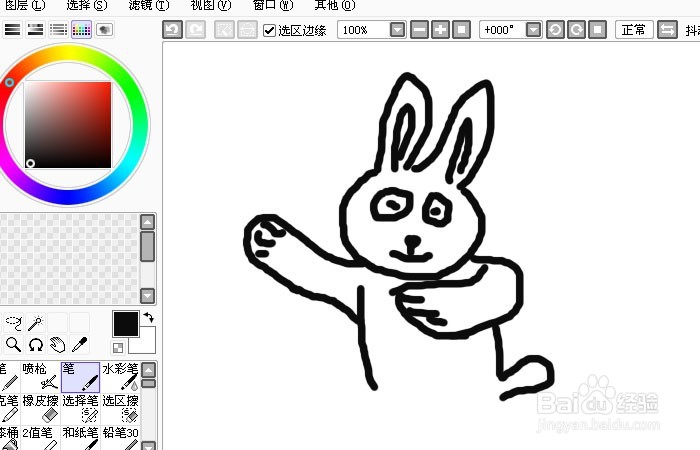The width and height of the screenshot is (700, 450).
Task: Click brush list scrollbar thumb
Action: (149, 383)
